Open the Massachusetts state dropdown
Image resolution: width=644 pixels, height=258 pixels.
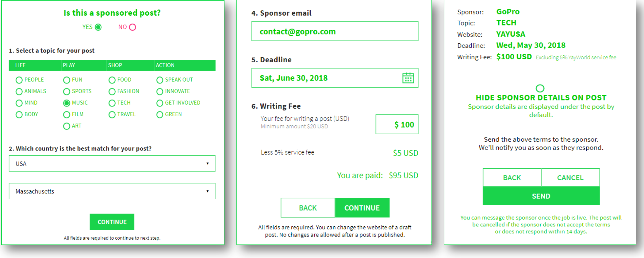(112, 191)
